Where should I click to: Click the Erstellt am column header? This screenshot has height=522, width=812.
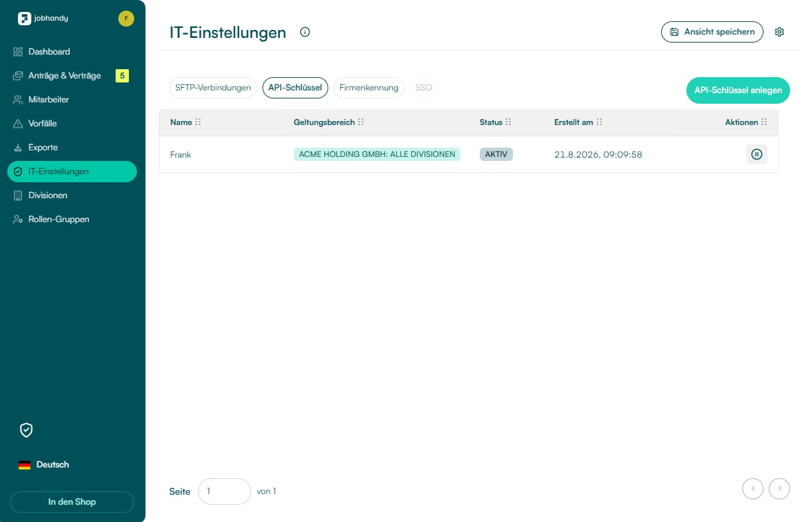pos(573,122)
